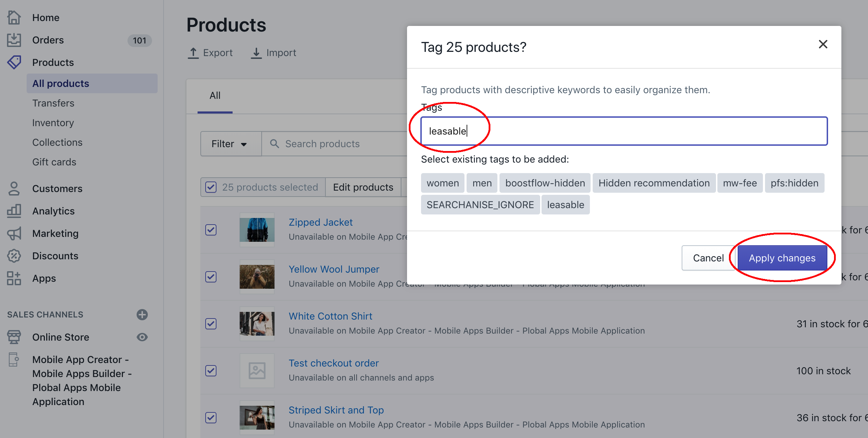Image resolution: width=868 pixels, height=438 pixels.
Task: Click the Cancel button in the dialog
Action: (x=708, y=258)
